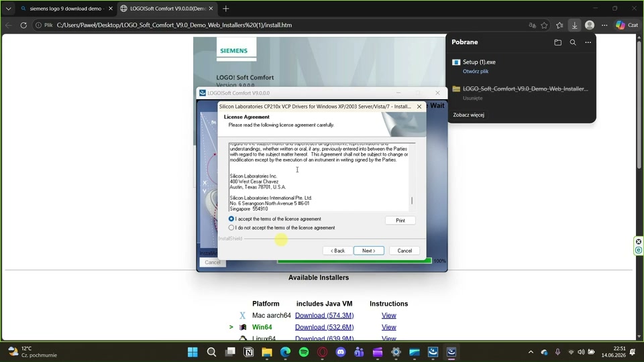Open Microsoft Edge from the taskbar
644x362 pixels.
click(286, 352)
